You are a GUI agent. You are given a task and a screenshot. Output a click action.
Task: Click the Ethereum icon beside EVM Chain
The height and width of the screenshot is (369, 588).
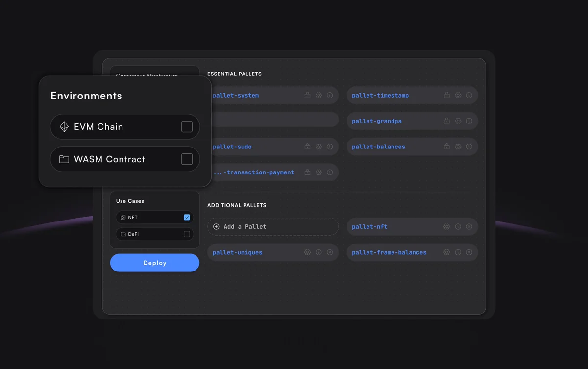[x=64, y=127]
